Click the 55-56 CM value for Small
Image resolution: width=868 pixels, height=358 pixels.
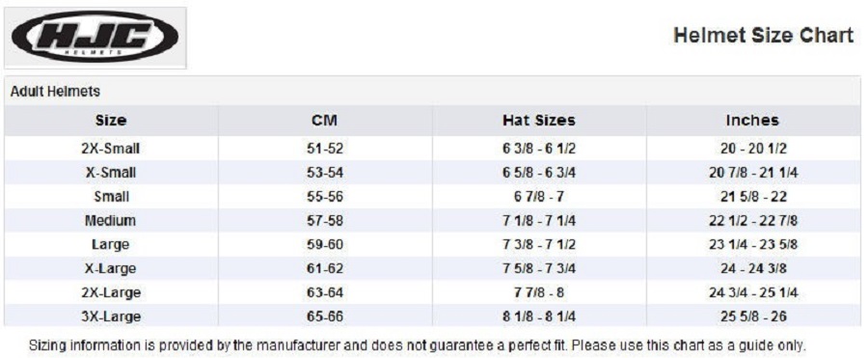click(325, 197)
